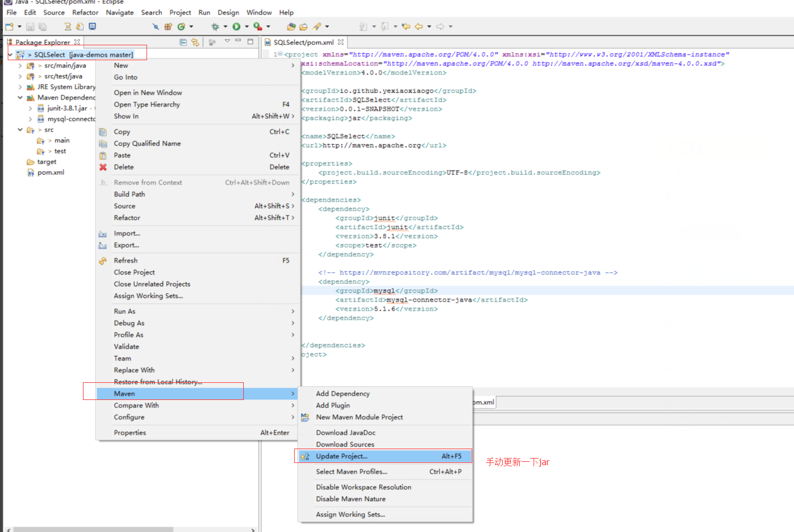
Task: Click the Save toolbar icon
Action: pyautogui.click(x=30, y=27)
